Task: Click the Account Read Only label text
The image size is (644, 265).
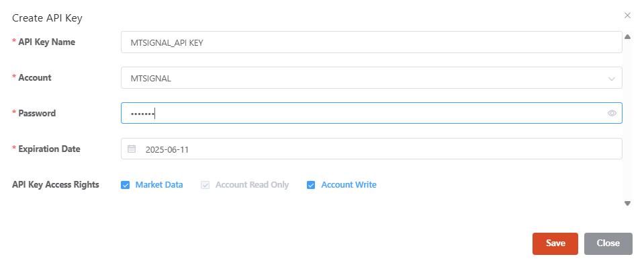Action: [252, 185]
